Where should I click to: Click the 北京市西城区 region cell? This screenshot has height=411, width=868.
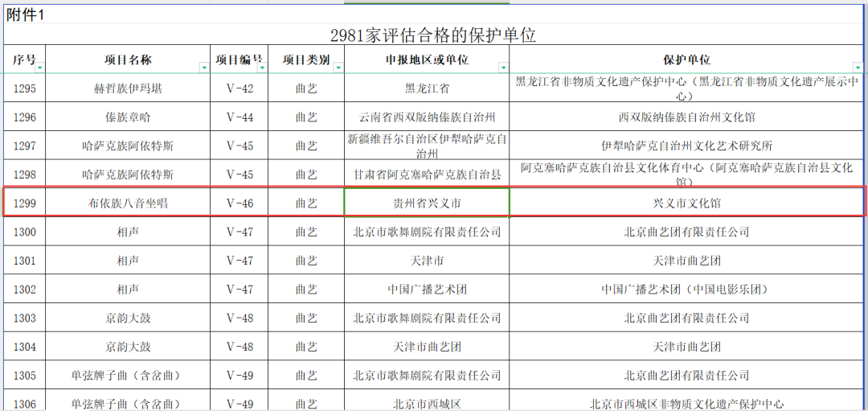[427, 404]
